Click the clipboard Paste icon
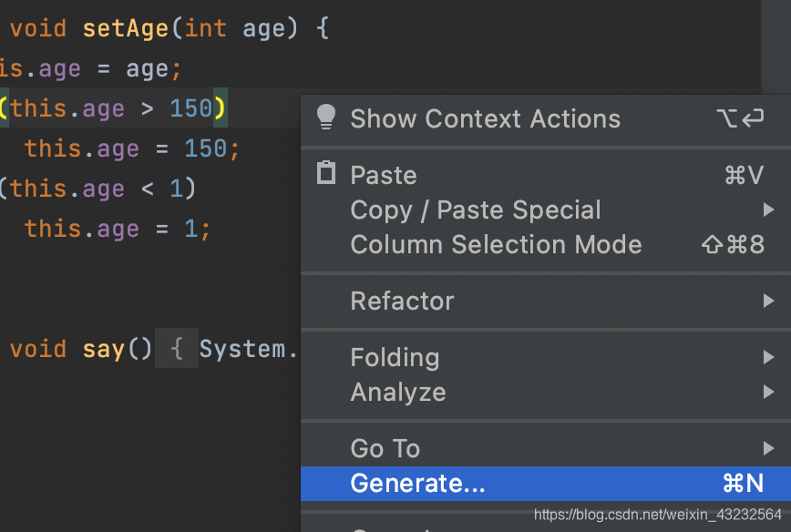Image resolution: width=791 pixels, height=532 pixels. [x=325, y=173]
